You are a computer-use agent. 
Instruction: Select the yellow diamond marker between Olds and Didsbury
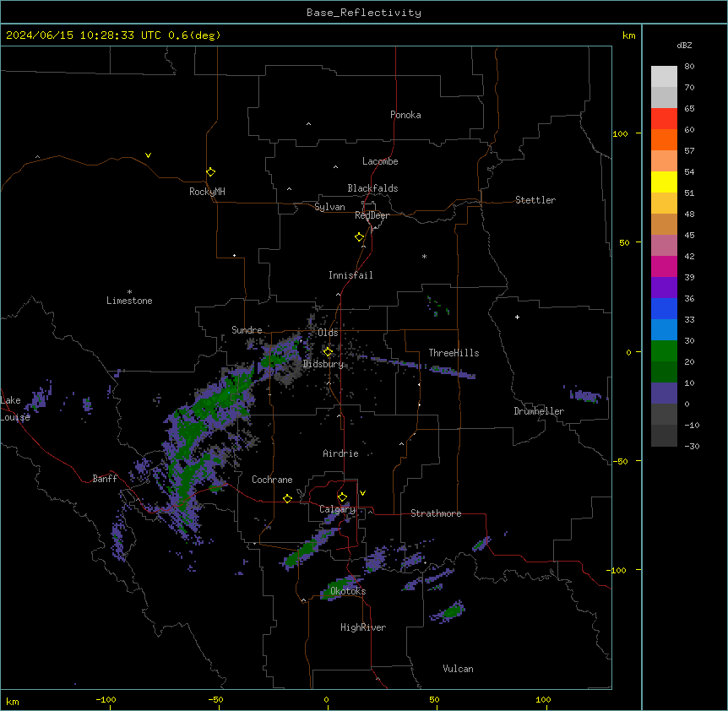point(328,352)
